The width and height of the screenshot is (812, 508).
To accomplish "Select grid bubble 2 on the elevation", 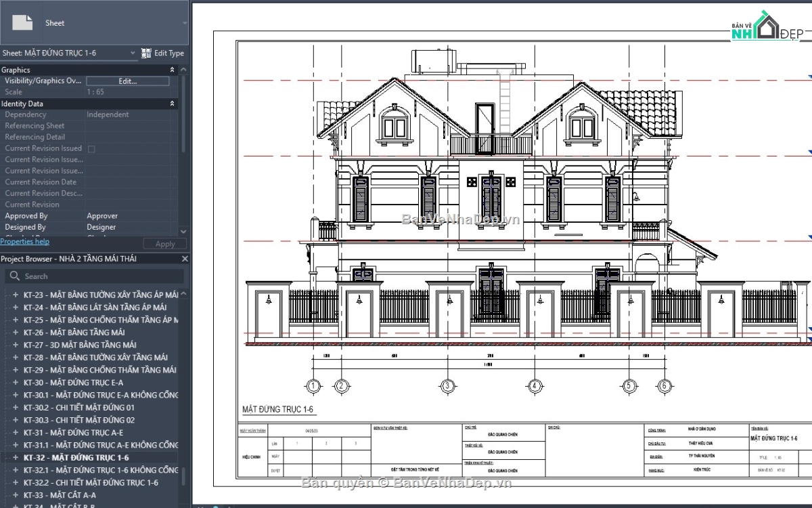I will (x=342, y=386).
